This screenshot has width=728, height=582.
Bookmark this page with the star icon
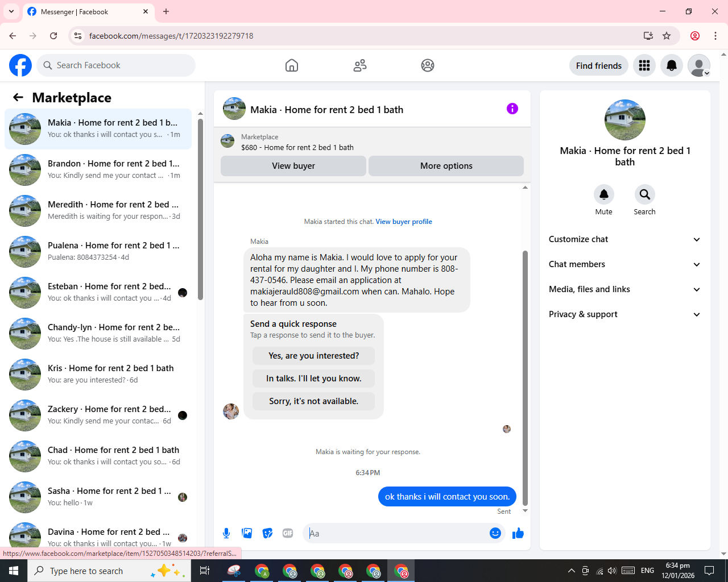point(667,36)
